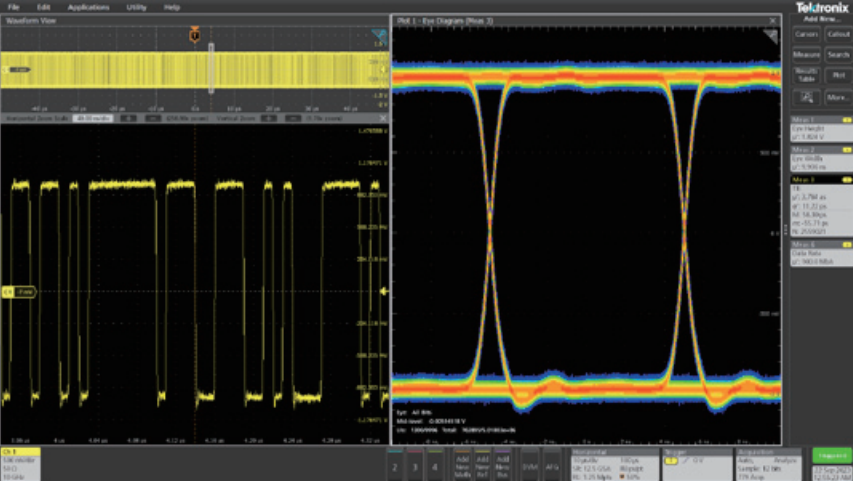Click the zoom box icon in Add New panel
853x481 pixels.
tap(806, 98)
